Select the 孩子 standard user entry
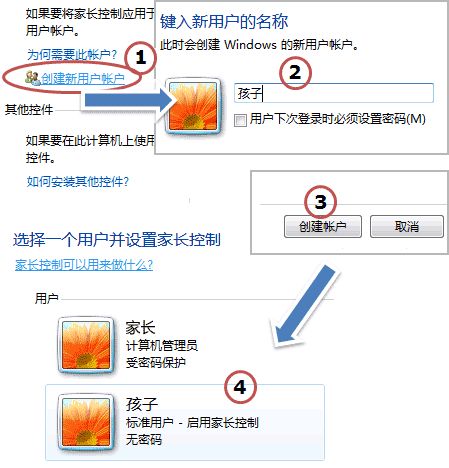Image resolution: width=449 pixels, height=468 pixels. 185,422
